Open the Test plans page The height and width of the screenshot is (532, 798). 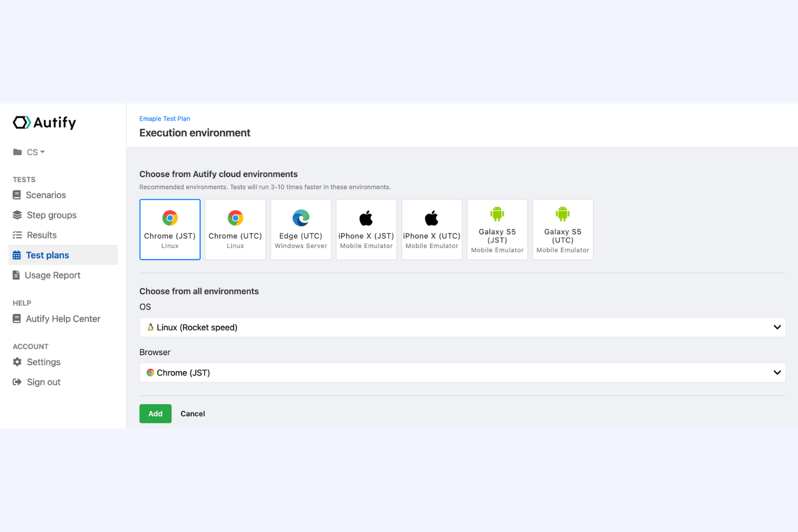pyautogui.click(x=47, y=255)
